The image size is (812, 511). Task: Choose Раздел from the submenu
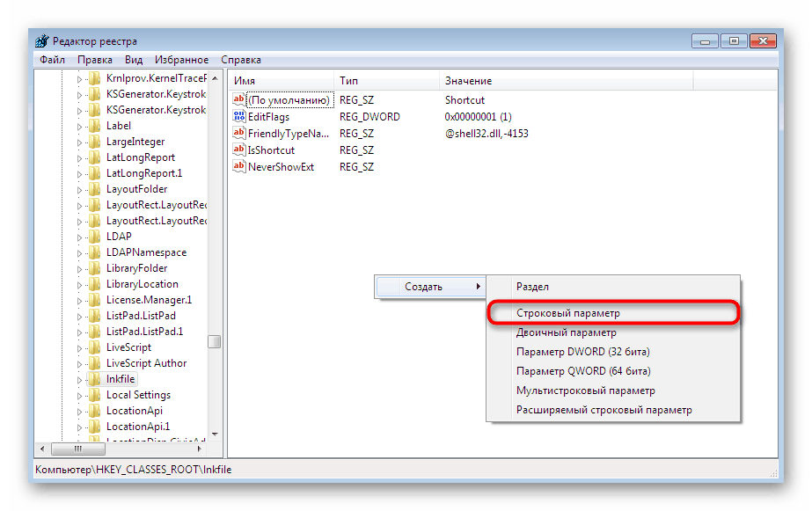point(613,287)
